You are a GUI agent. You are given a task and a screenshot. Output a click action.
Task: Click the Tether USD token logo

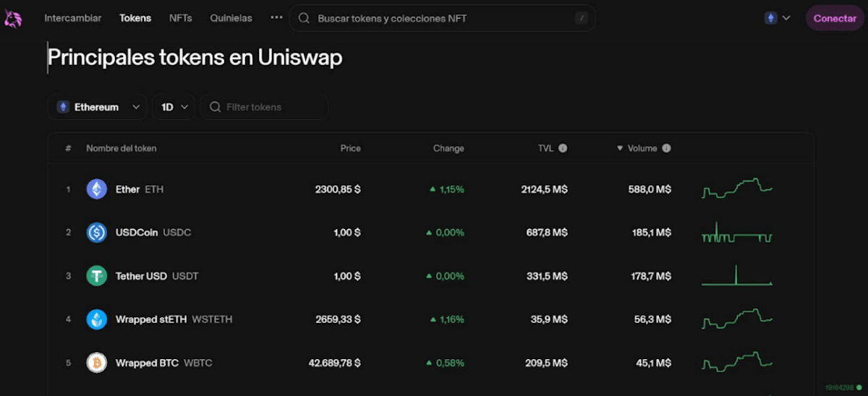pos(97,276)
